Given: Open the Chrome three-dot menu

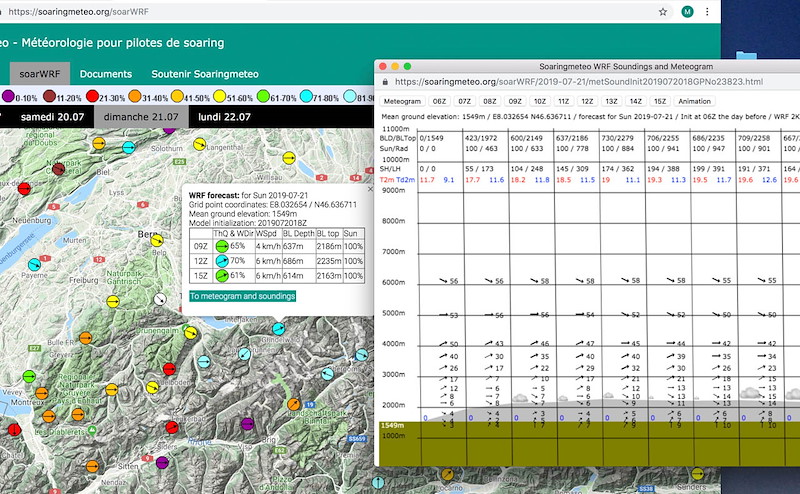Looking at the screenshot, I should pyautogui.click(x=709, y=11).
